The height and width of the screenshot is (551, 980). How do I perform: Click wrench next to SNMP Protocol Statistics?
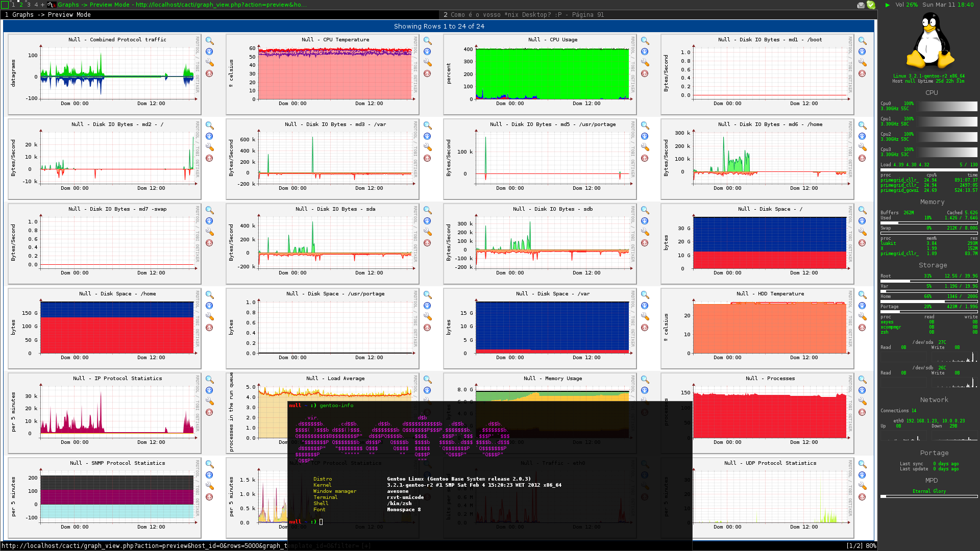(210, 486)
